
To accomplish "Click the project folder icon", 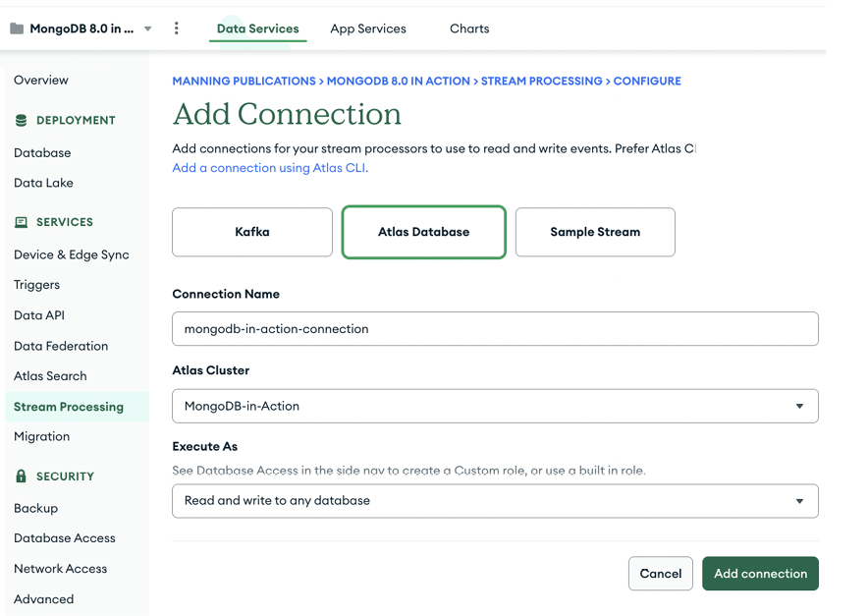I will 17,28.
